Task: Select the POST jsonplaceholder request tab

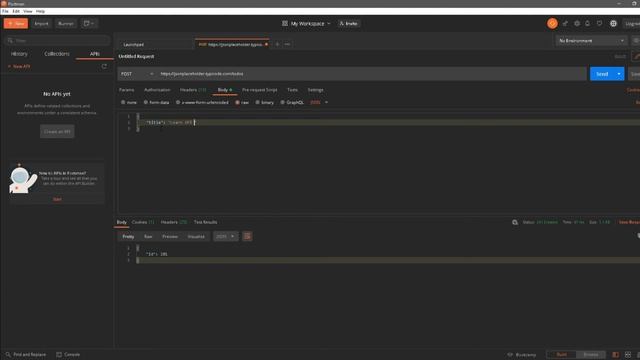Action: pyautogui.click(x=232, y=44)
